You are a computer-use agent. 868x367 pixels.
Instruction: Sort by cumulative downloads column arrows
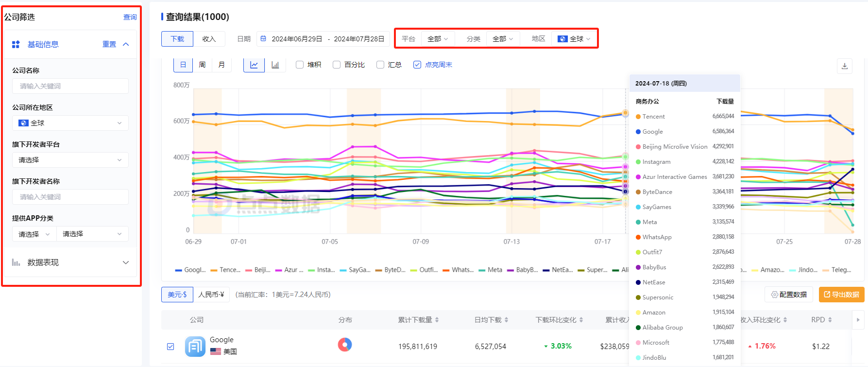(437, 320)
